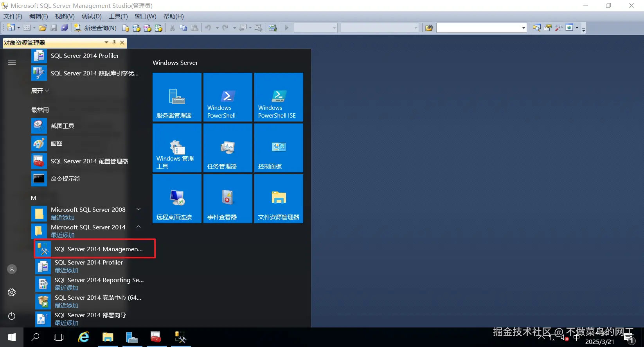This screenshot has height=347, width=644.
Task: Click the Windows PowerShell tile
Action: coord(228,97)
